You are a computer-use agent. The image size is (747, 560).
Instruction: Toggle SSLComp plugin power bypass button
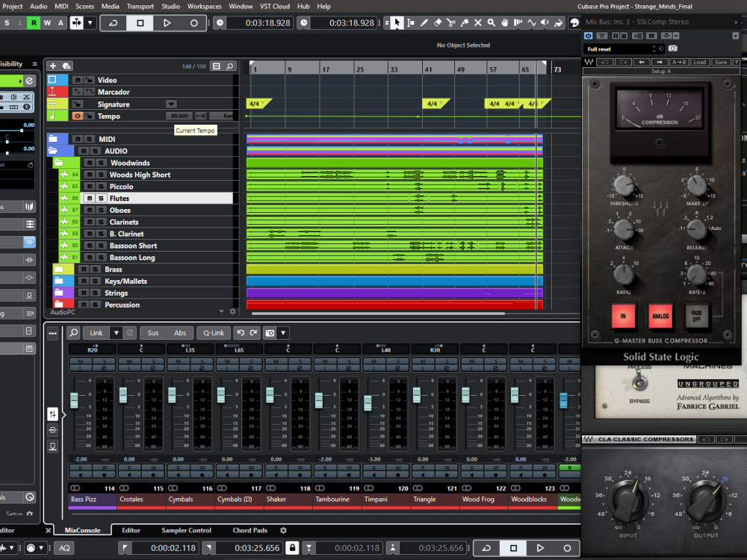[589, 36]
